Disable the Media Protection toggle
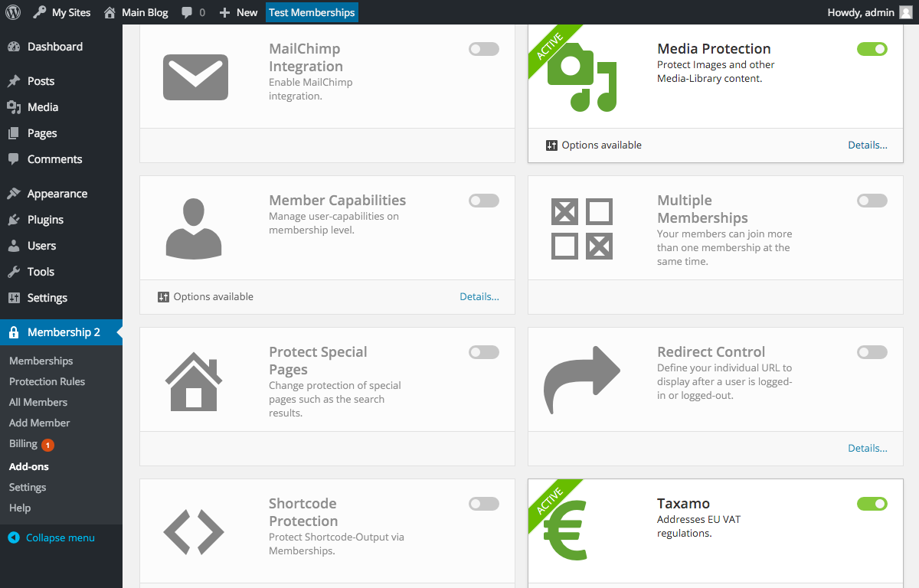 tap(872, 49)
